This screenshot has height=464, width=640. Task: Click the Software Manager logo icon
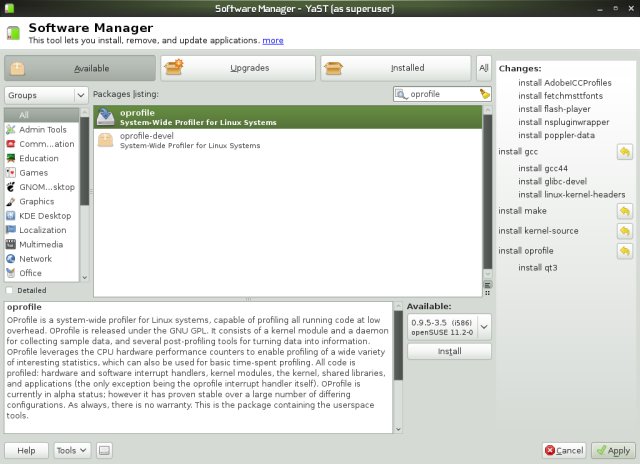pyautogui.click(x=13, y=33)
